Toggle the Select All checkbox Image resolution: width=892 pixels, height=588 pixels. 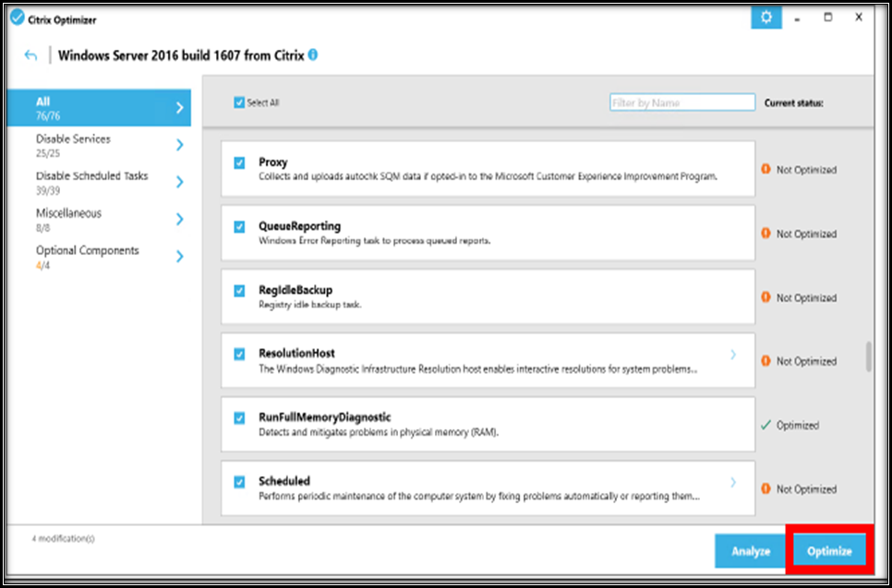240,102
